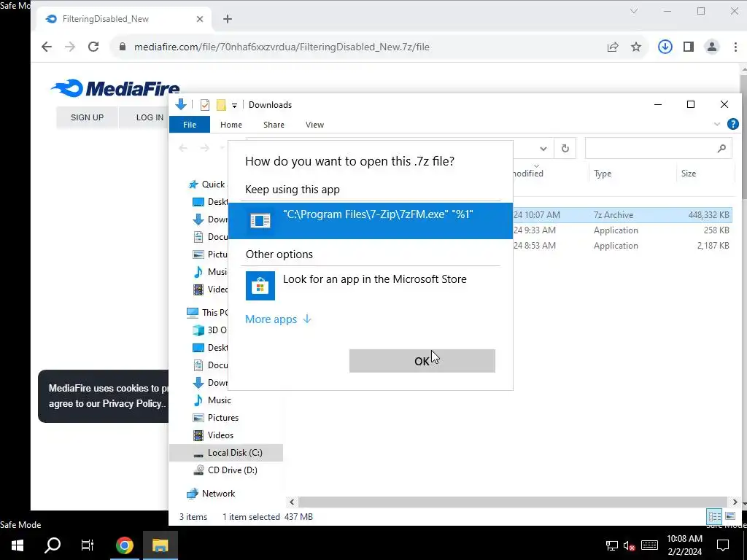The width and height of the screenshot is (747, 560).
Task: Sort by the Type column header
Action: click(632, 174)
